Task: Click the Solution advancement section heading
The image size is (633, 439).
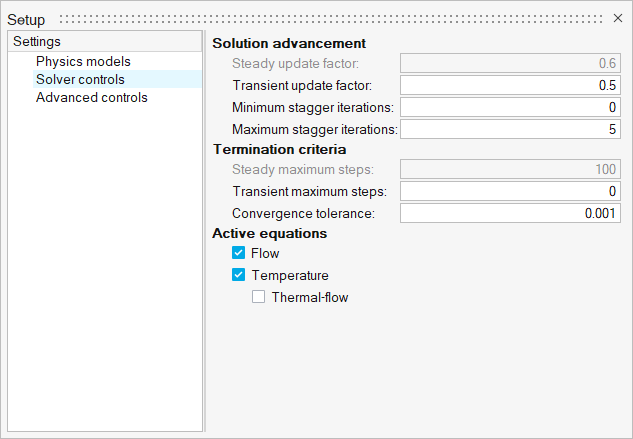Action: tap(289, 43)
